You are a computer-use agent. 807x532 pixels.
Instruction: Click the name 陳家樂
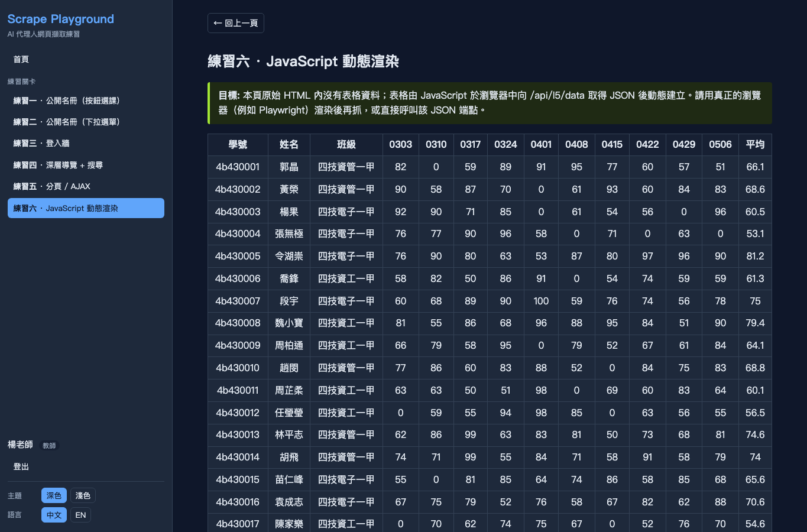(x=289, y=524)
